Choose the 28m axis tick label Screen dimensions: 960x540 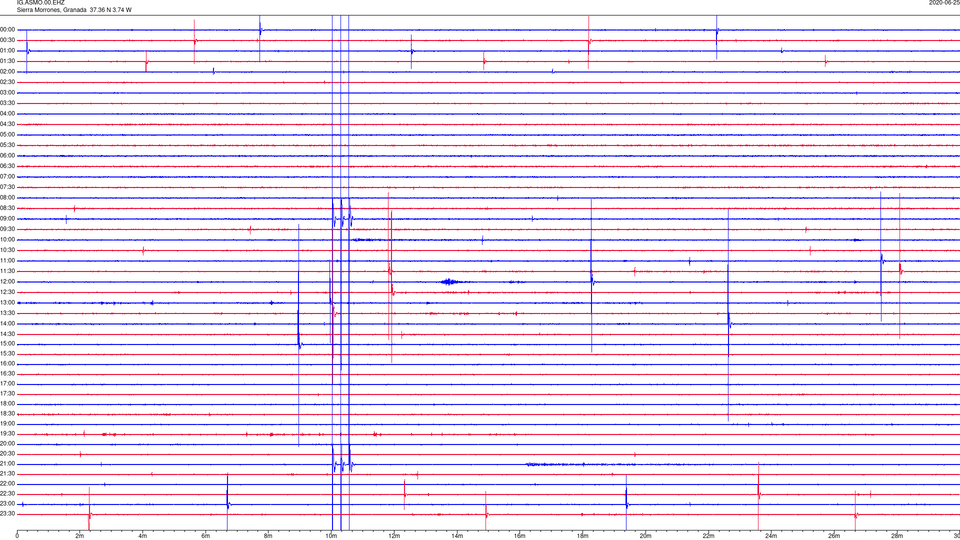(x=897, y=536)
